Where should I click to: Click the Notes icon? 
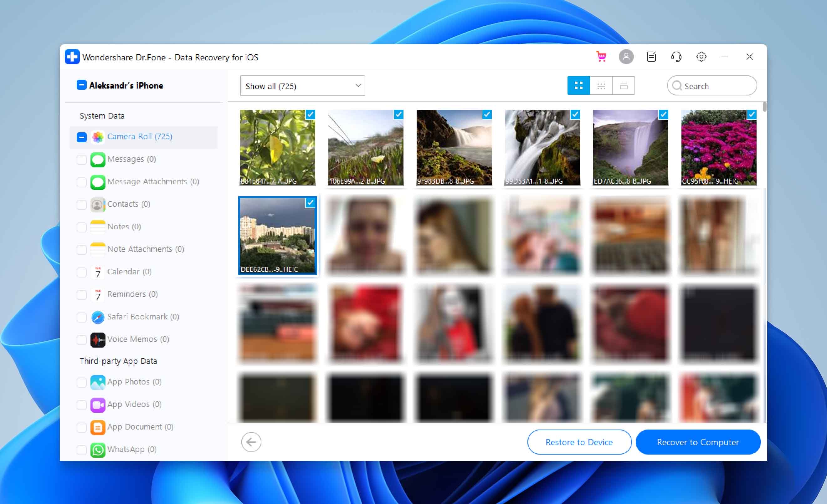tap(98, 227)
